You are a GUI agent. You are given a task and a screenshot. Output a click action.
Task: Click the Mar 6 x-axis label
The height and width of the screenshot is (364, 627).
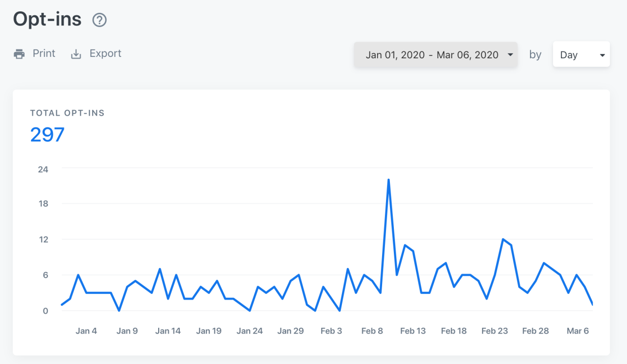(x=578, y=331)
